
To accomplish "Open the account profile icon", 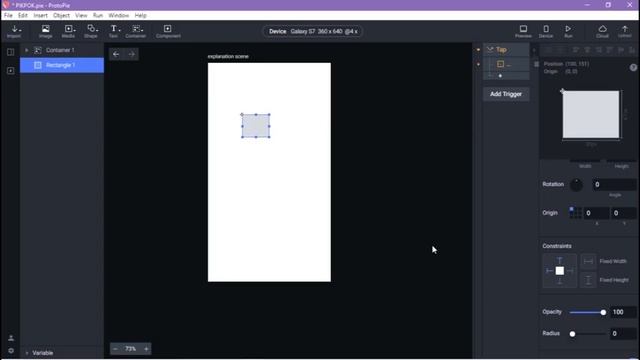I will [11, 338].
